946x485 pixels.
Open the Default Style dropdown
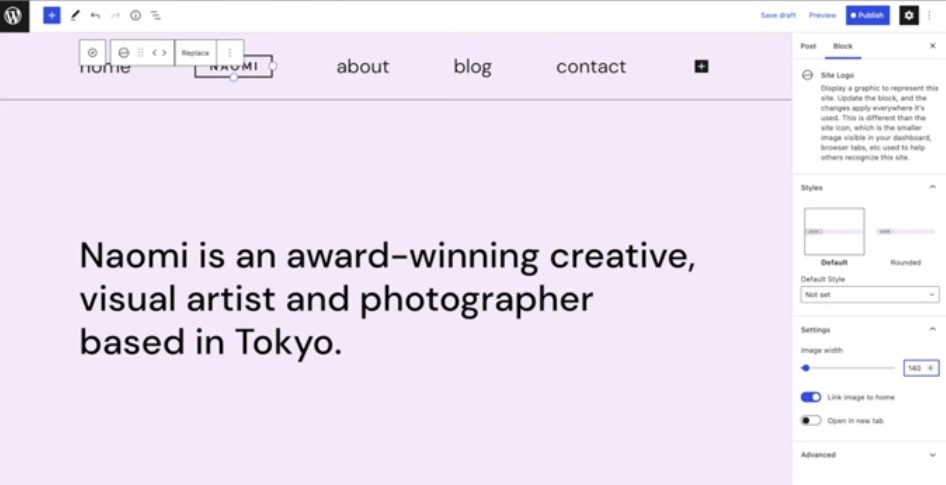click(x=869, y=295)
